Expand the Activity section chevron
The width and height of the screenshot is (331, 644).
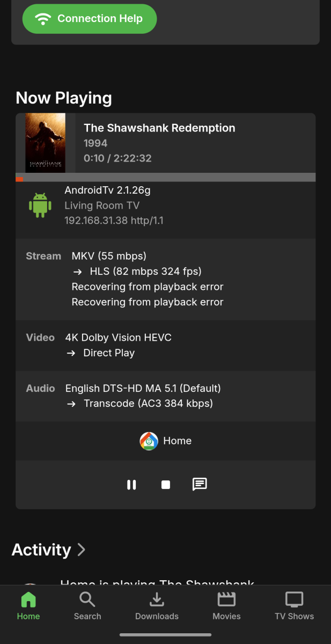click(81, 550)
